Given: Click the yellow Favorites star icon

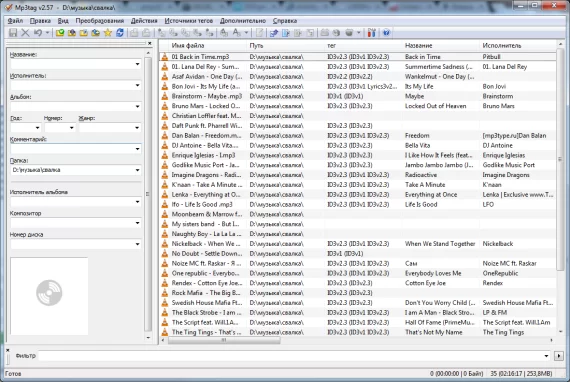Looking at the screenshot, I should [108, 33].
